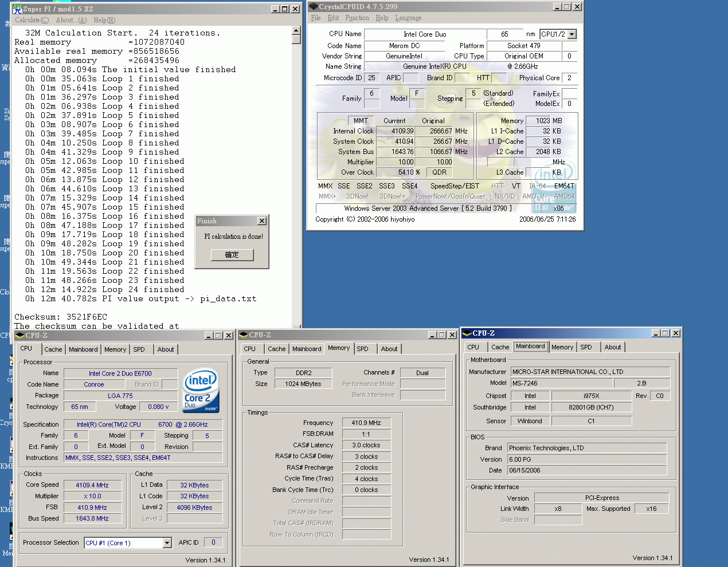The image size is (728, 567).
Task: Click the Bus Speed value 1643.8 MHz
Action: pos(92,518)
